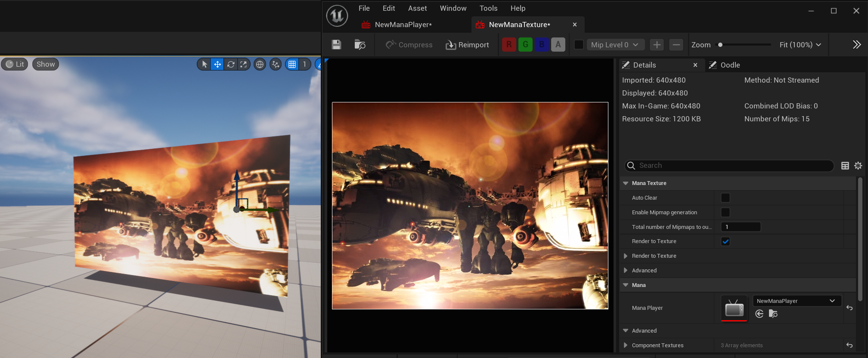
Task: Reimport the texture
Action: (467, 45)
